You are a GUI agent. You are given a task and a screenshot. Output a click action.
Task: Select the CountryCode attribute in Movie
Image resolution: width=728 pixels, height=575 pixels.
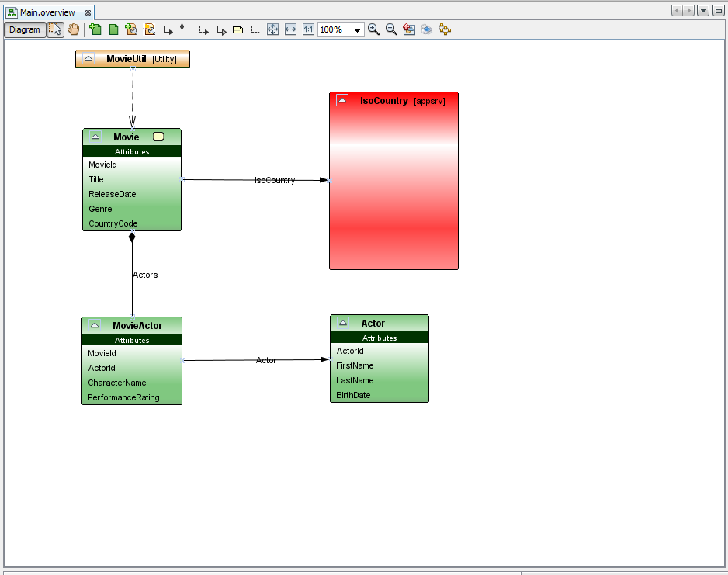[x=113, y=223]
